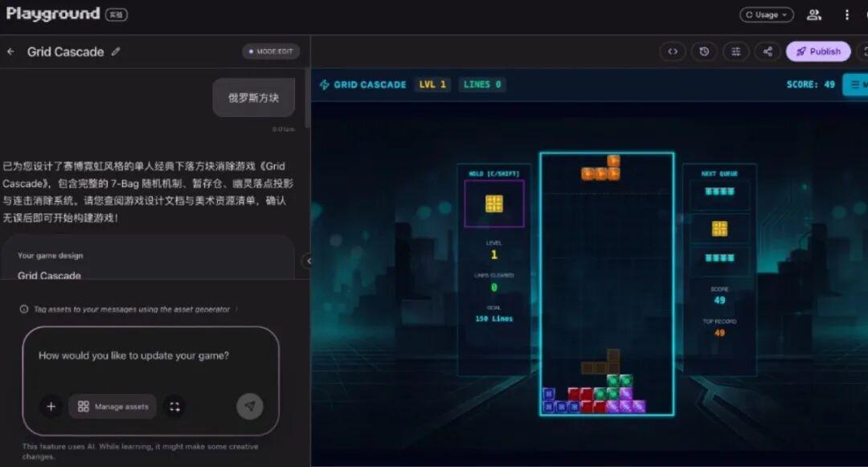This screenshot has height=467, width=868.
Task: Click the Top Record value 49
Action: click(719, 333)
